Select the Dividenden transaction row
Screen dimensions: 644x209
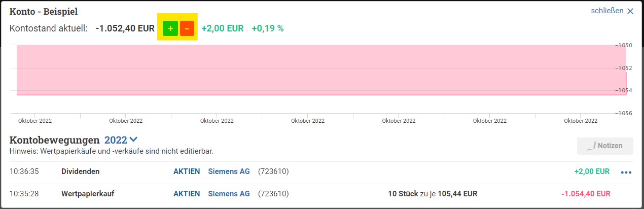321,172
